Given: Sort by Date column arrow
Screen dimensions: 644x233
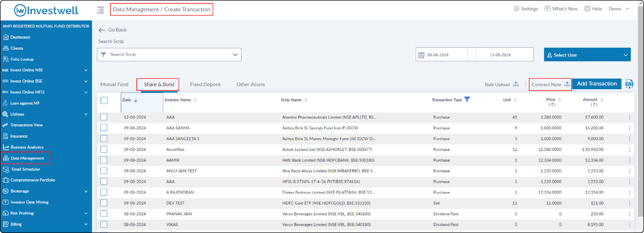Looking at the screenshot, I should [x=136, y=100].
